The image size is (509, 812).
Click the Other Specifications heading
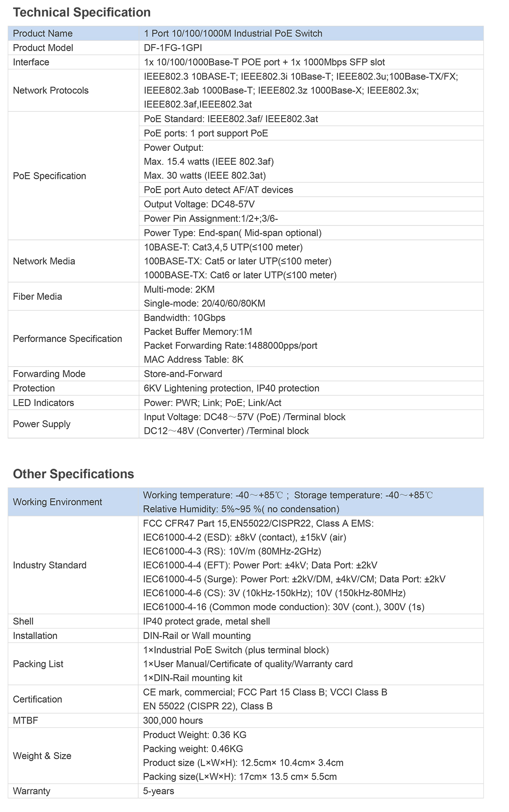73,474
